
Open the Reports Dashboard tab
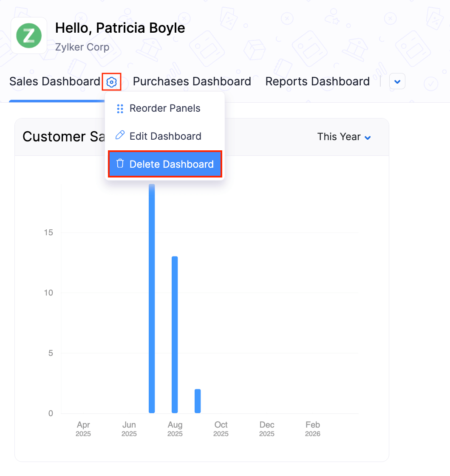tap(317, 82)
